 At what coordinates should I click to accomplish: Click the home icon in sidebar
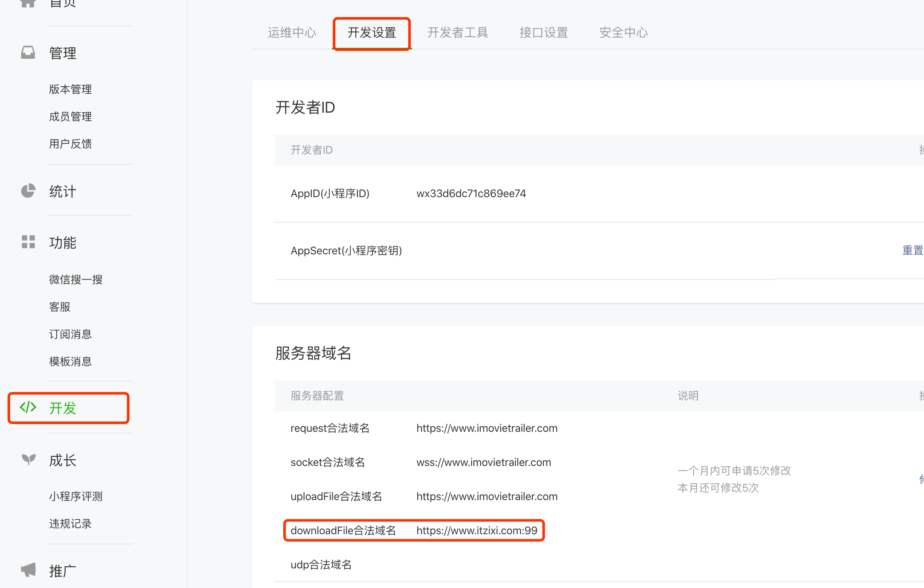point(28,3)
